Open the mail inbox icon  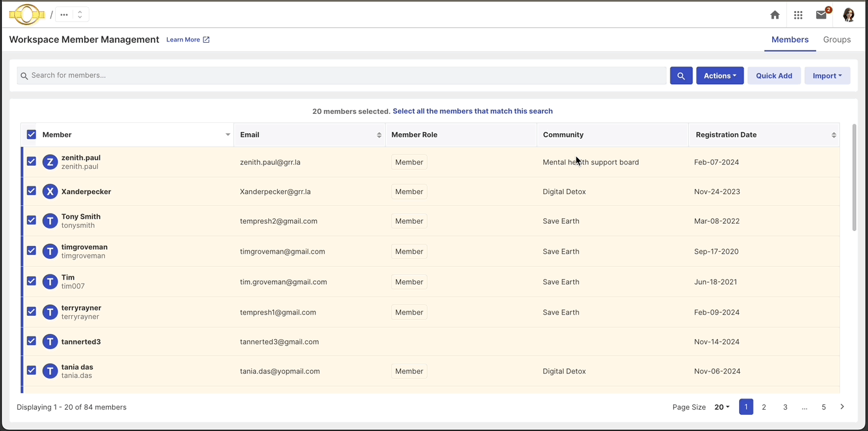pyautogui.click(x=821, y=15)
